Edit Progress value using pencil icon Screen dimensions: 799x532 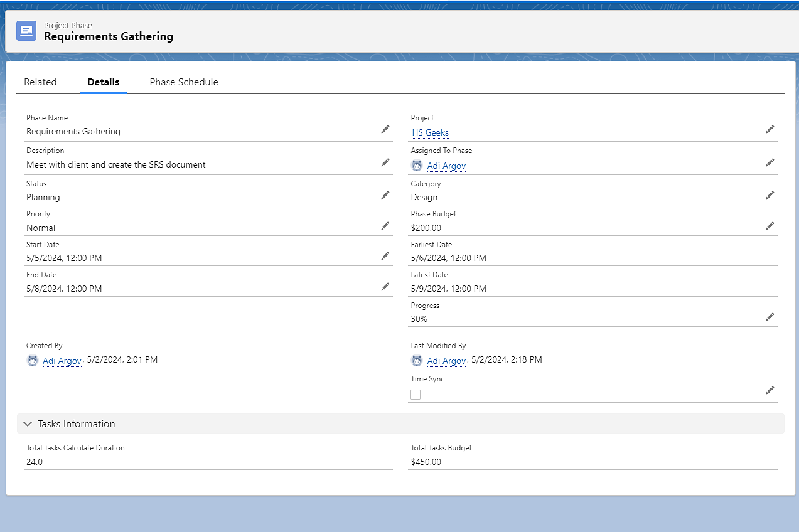pyautogui.click(x=770, y=317)
